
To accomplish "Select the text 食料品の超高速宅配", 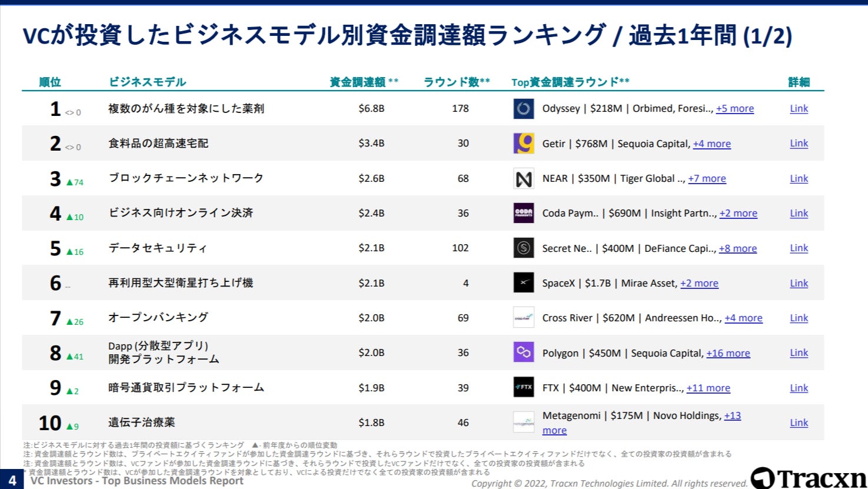I will pyautogui.click(x=158, y=143).
